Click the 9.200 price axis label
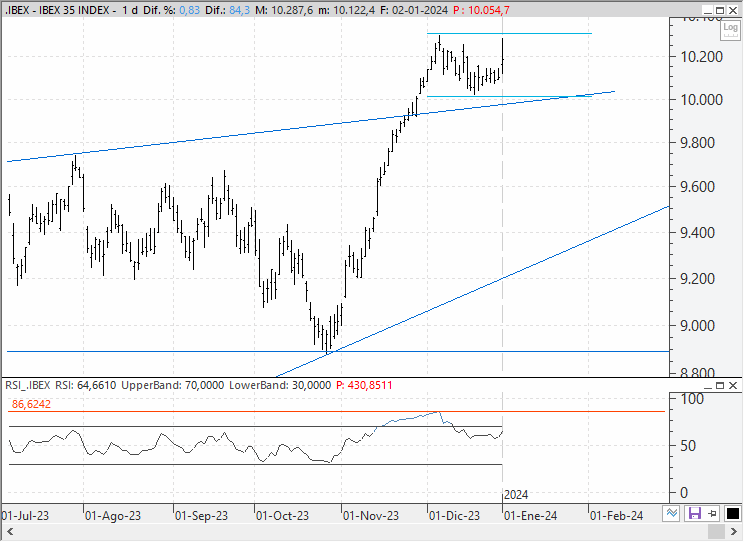The width and height of the screenshot is (744, 542). 698,279
